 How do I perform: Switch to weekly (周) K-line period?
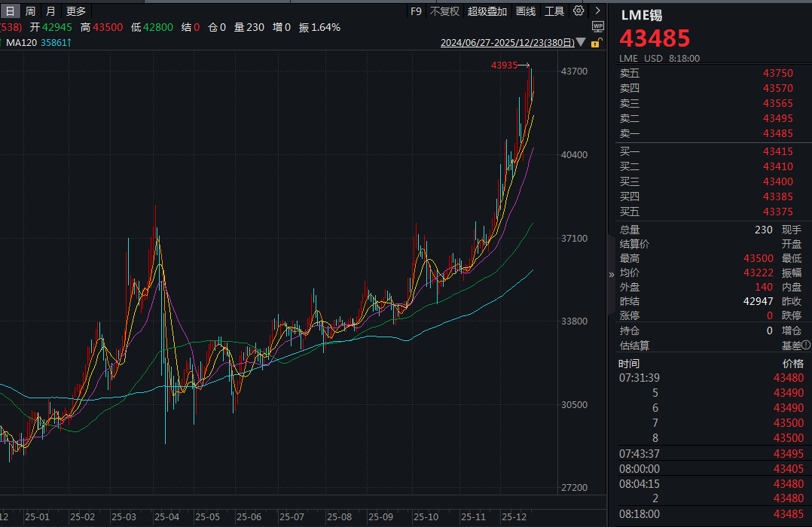pyautogui.click(x=30, y=11)
